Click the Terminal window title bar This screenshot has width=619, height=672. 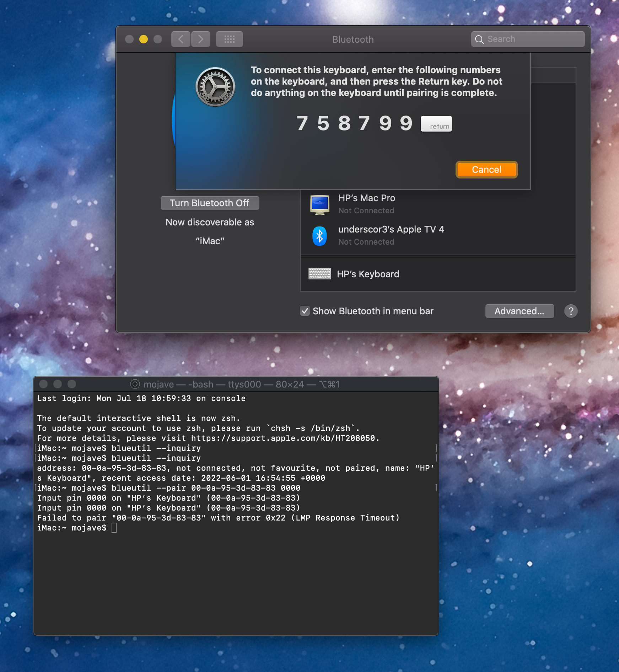pyautogui.click(x=236, y=384)
